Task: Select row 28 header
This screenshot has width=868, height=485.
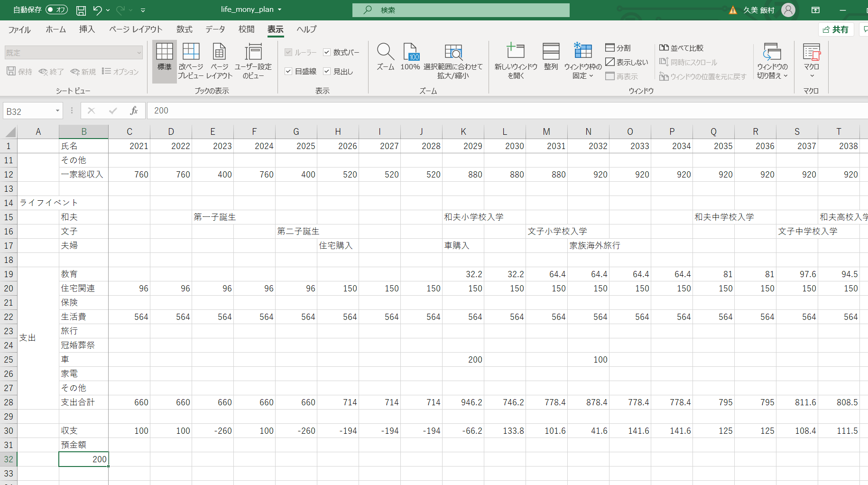Action: pos(9,402)
